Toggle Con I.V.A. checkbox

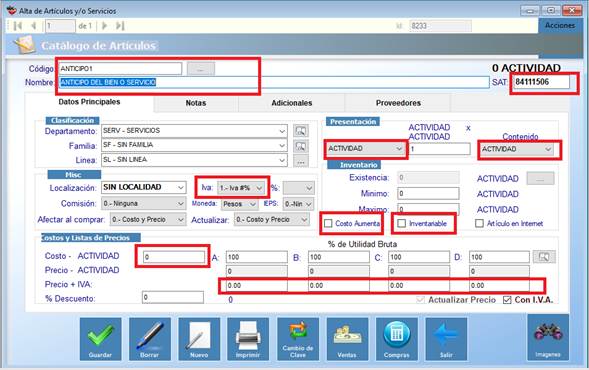pyautogui.click(x=507, y=300)
